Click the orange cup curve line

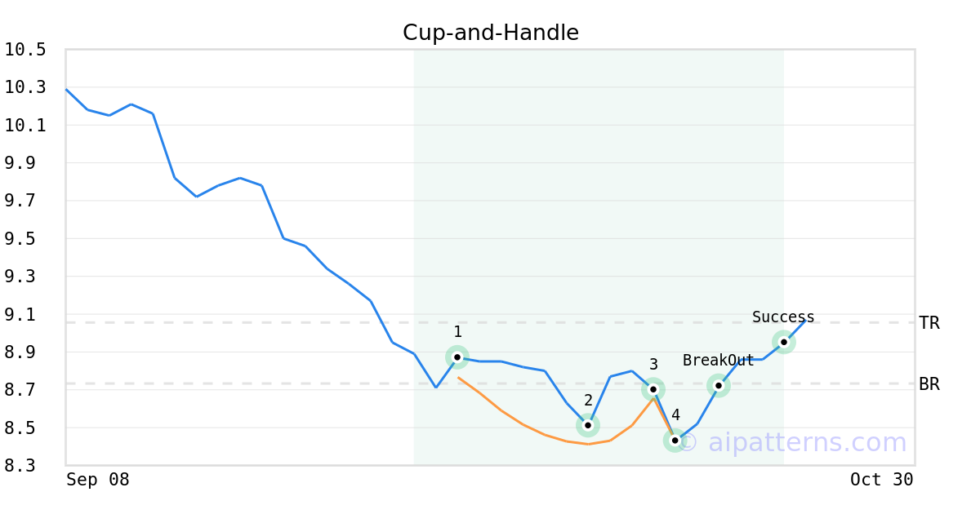click(x=523, y=424)
